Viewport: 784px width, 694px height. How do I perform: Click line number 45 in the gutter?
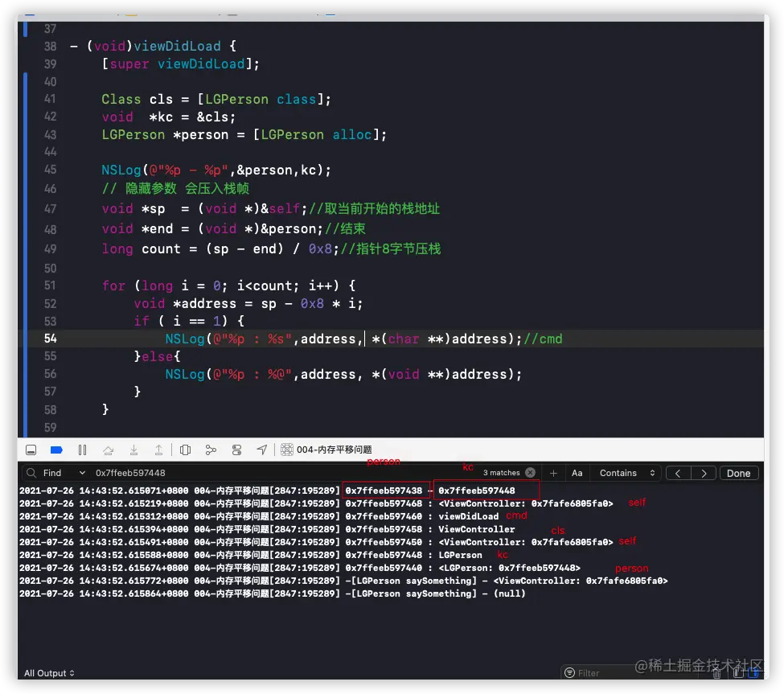click(50, 170)
